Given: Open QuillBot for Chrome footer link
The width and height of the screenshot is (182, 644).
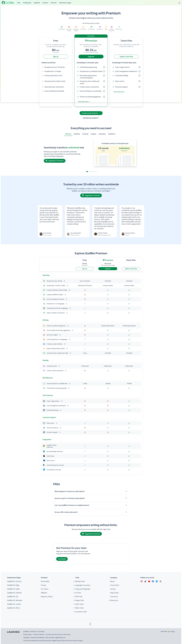Looking at the screenshot, I should point(14,581).
